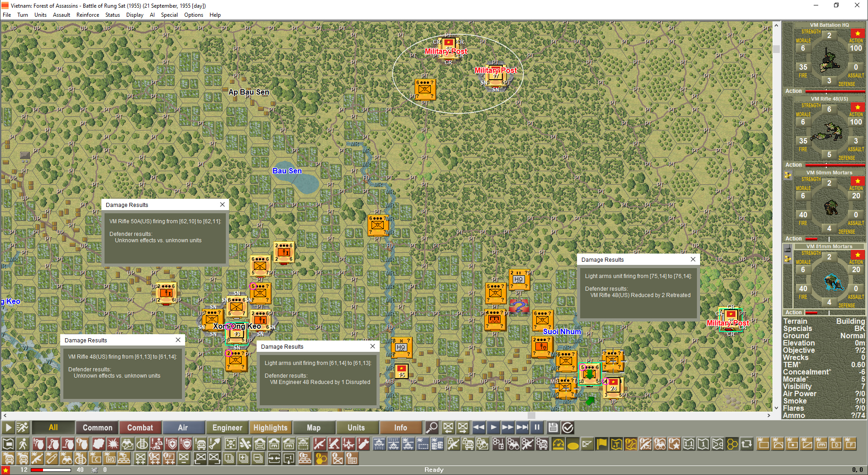
Task: Select the VM 50mm Mortars unit panel
Action: coord(824,206)
